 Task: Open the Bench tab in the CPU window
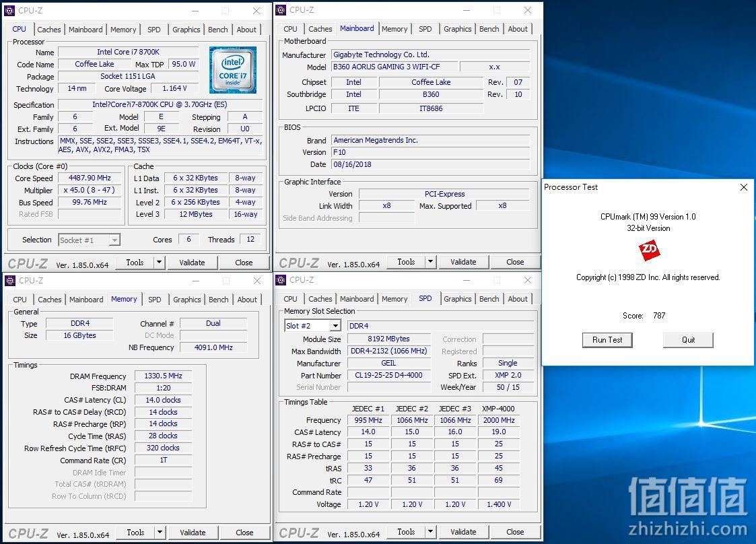pyautogui.click(x=218, y=30)
